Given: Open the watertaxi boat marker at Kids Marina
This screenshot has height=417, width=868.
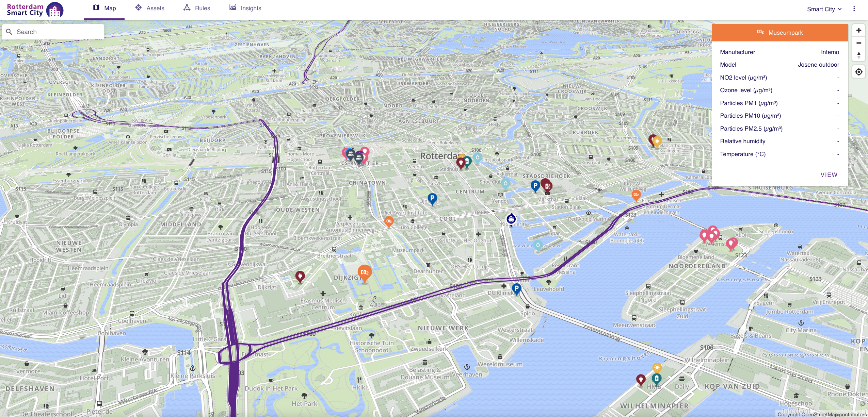Looking at the screenshot, I should pyautogui.click(x=511, y=218).
